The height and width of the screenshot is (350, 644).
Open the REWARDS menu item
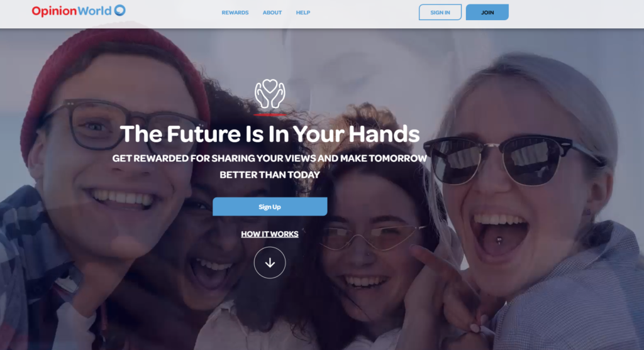coord(235,13)
